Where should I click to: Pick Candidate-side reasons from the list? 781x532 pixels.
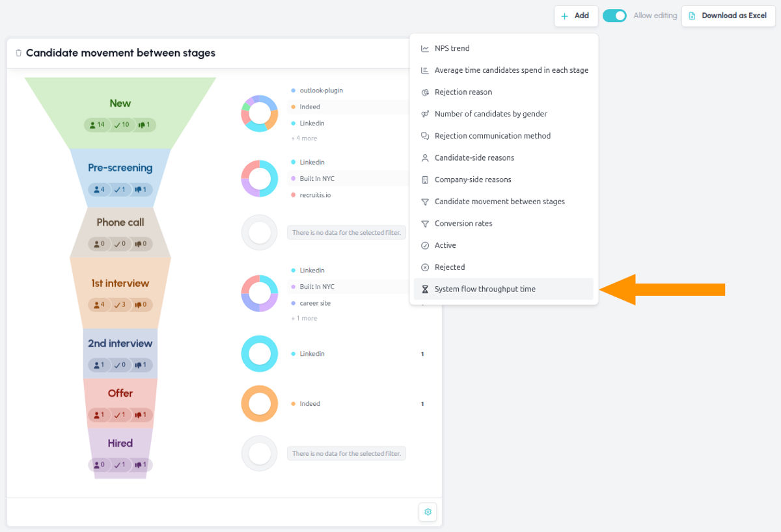click(x=504, y=158)
